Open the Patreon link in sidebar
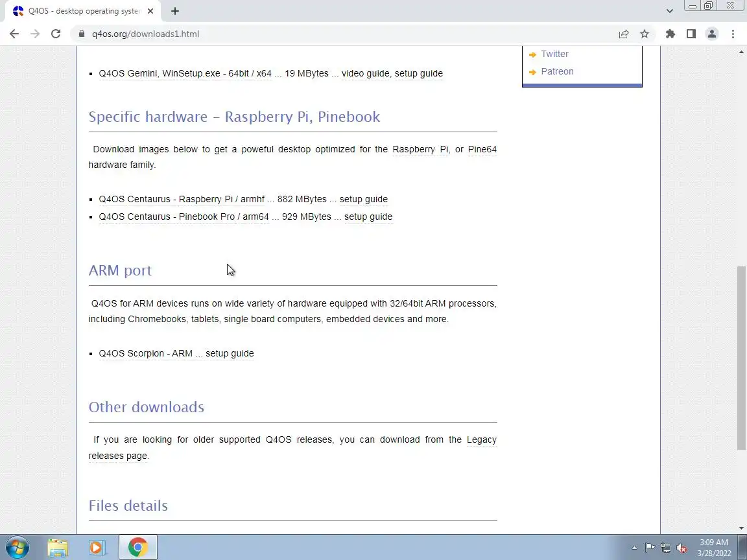Image resolution: width=747 pixels, height=560 pixels. pyautogui.click(x=557, y=71)
